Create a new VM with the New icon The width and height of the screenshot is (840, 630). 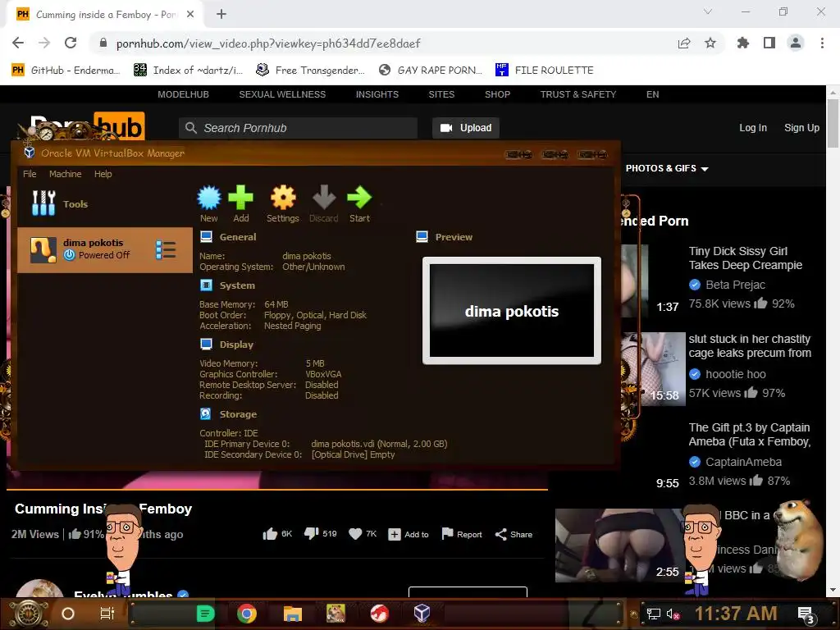(x=209, y=203)
